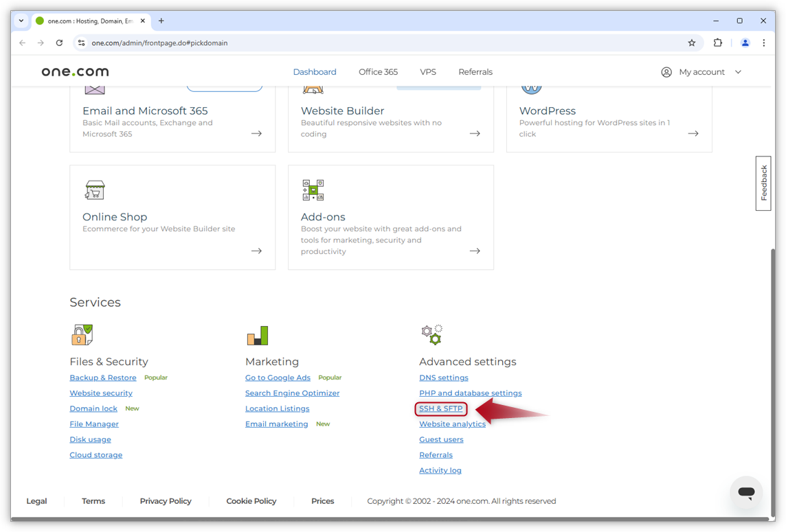Follow the Email and Microsoft 365 arrow
This screenshot has width=786, height=532.
point(257,133)
